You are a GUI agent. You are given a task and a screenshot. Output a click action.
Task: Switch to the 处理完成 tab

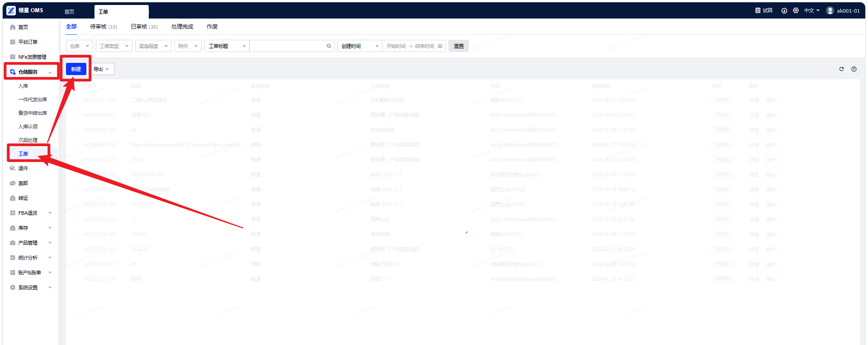(182, 27)
